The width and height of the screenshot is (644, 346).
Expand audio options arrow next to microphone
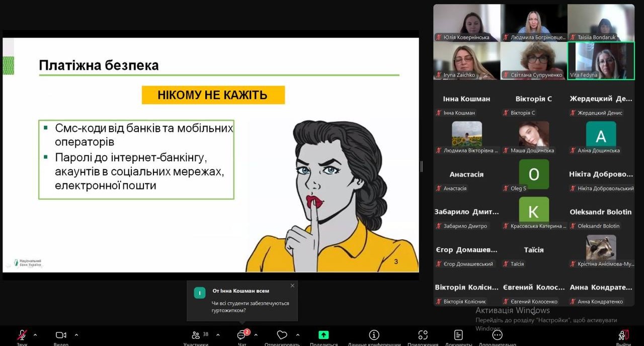pos(35,335)
